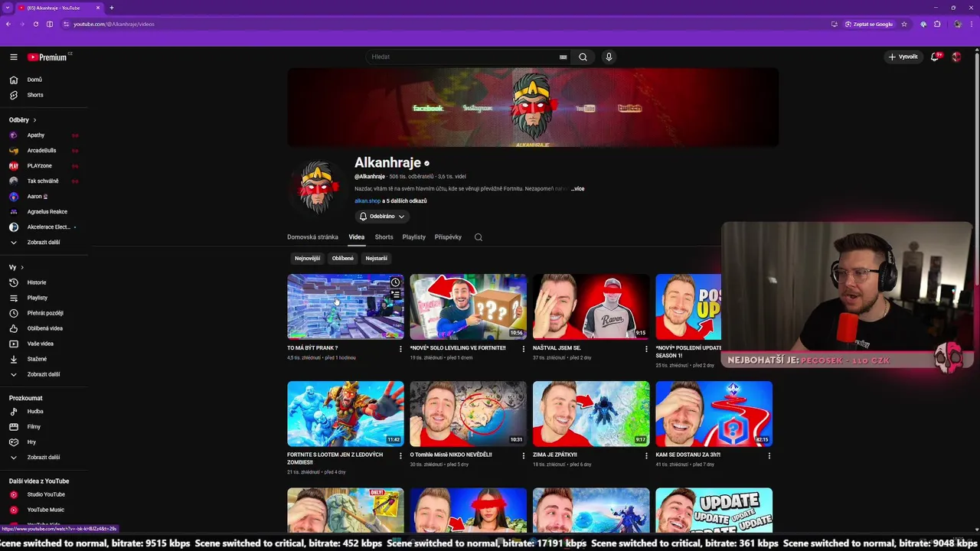
Task: Bookmark this page with star icon
Action: click(x=904, y=24)
